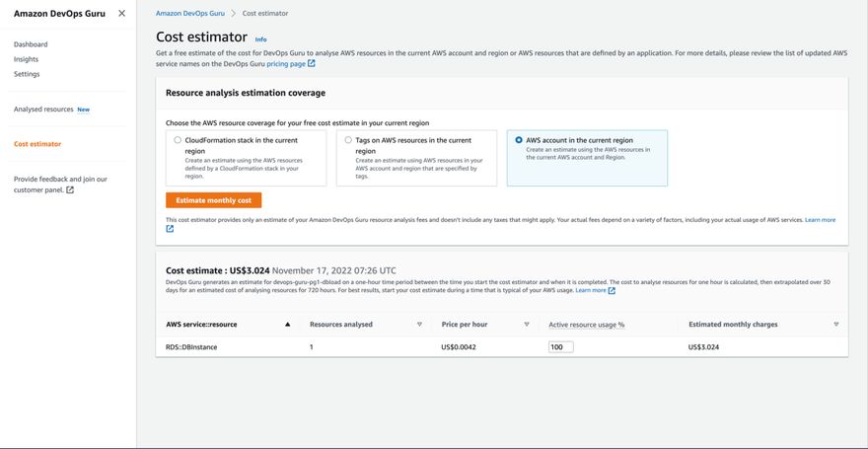Open Analysed resources page
This screenshot has height=449, width=868.
pyautogui.click(x=43, y=110)
